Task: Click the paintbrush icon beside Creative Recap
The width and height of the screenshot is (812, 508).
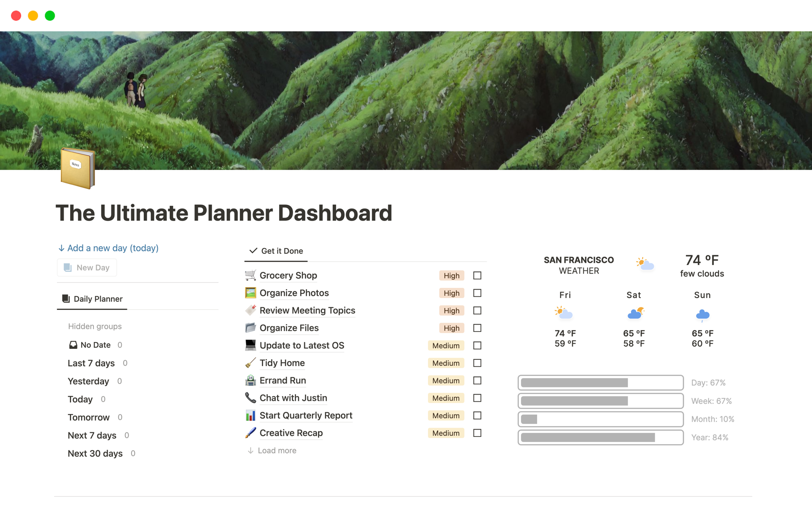Action: click(250, 433)
